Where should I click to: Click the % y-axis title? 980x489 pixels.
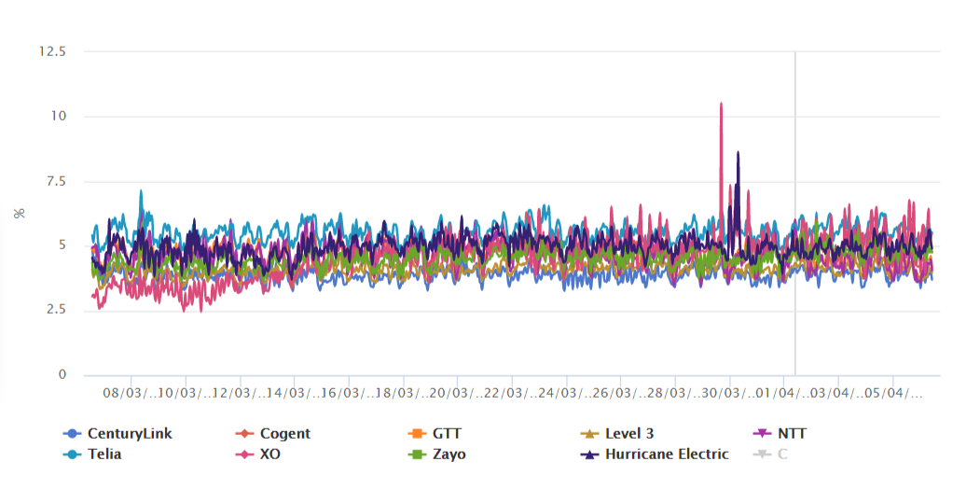click(x=20, y=213)
